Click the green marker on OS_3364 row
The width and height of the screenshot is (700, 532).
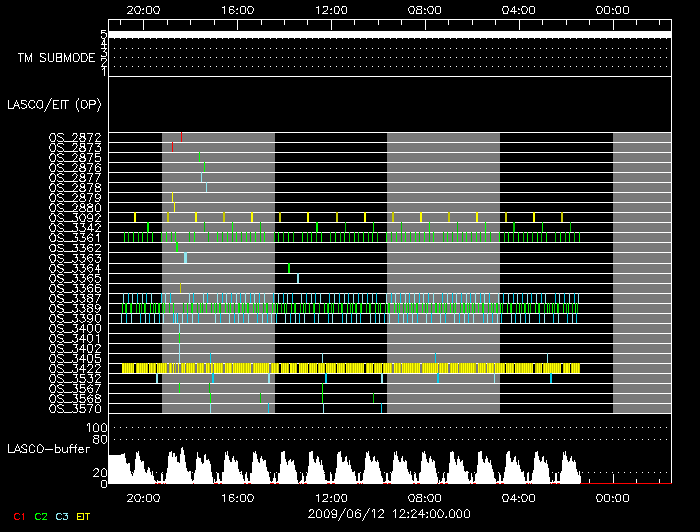pyautogui.click(x=289, y=268)
